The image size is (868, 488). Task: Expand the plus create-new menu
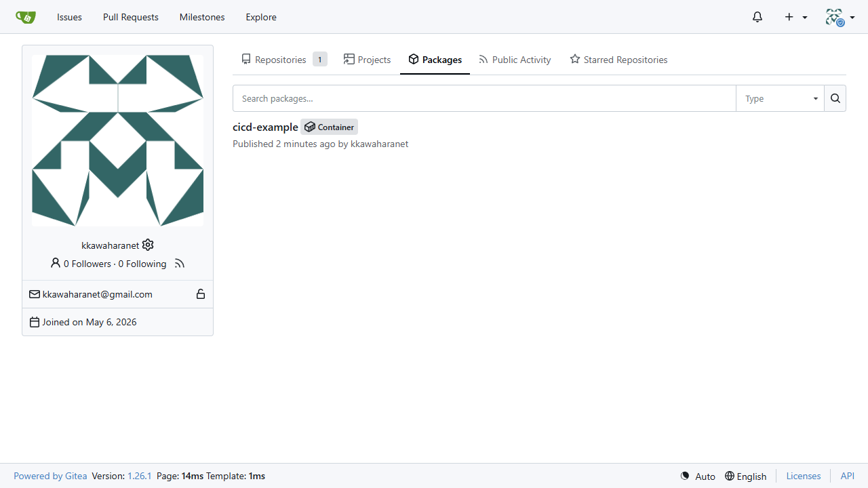[796, 17]
